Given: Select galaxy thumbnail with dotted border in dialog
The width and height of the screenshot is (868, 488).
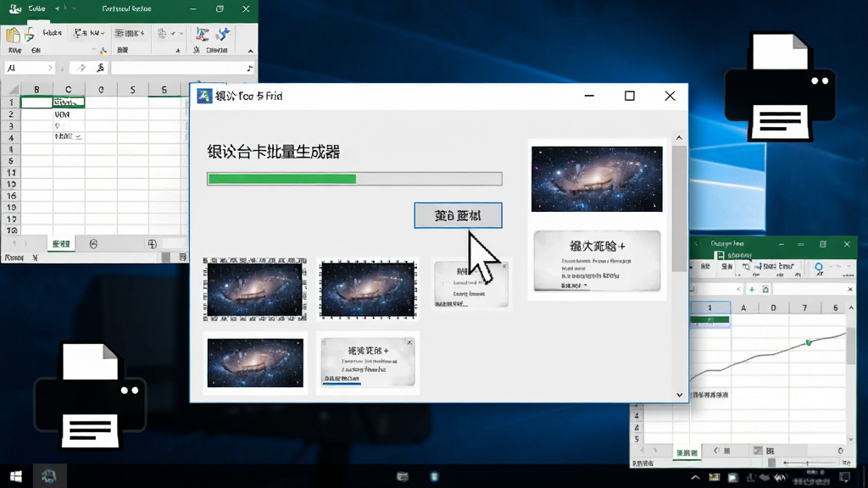Looking at the screenshot, I should 254,289.
